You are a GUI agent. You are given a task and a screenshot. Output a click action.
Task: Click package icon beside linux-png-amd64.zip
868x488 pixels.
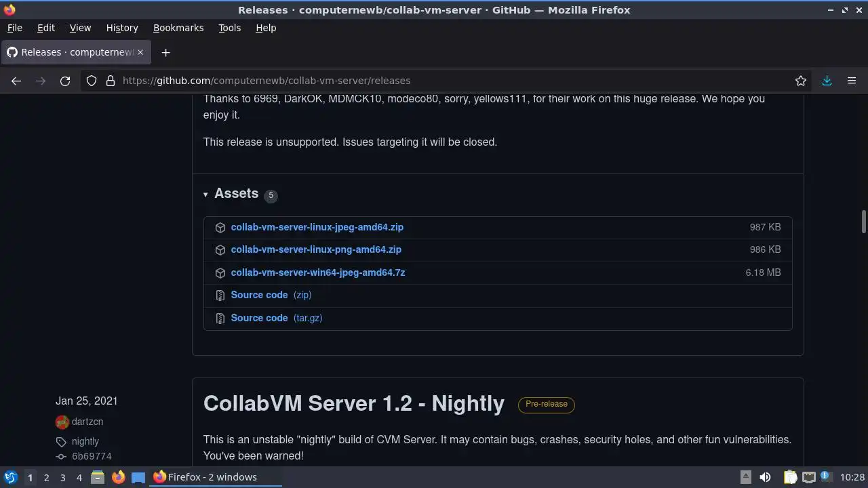click(220, 250)
